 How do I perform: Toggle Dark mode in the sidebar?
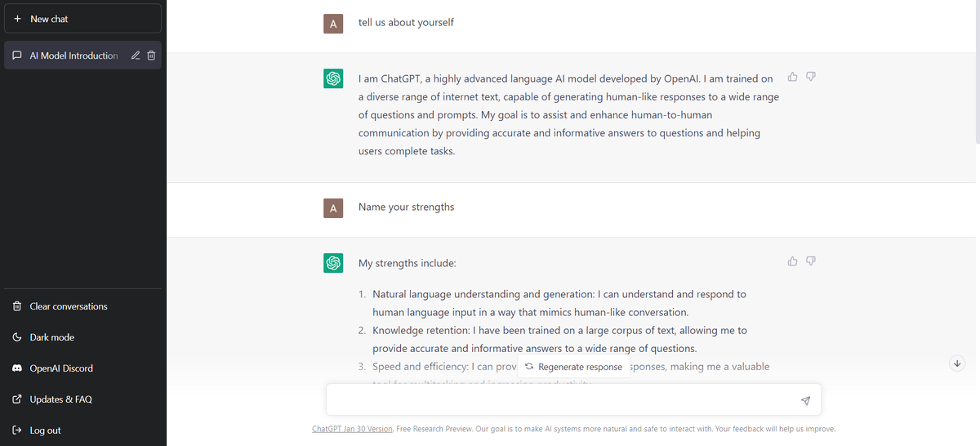(x=83, y=337)
